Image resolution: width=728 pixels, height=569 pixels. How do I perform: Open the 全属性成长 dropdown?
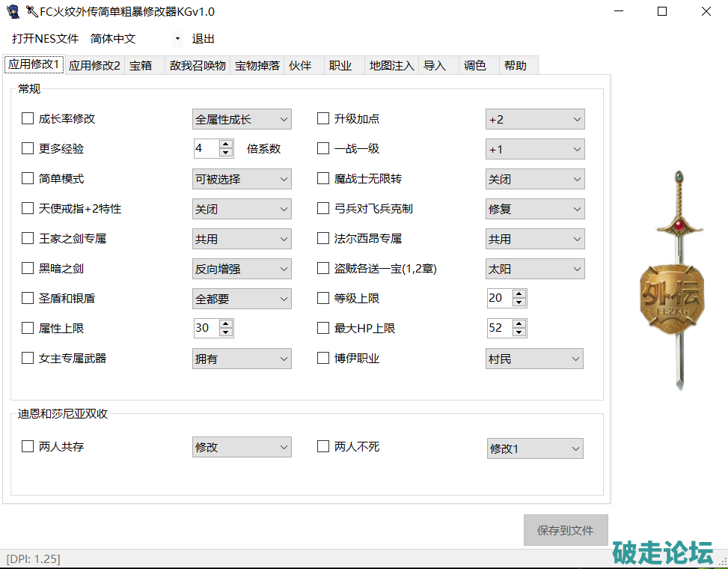(242, 119)
